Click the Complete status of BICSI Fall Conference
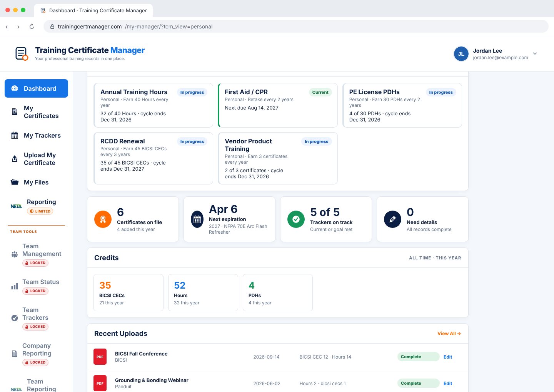This screenshot has width=554, height=392. coord(418,357)
